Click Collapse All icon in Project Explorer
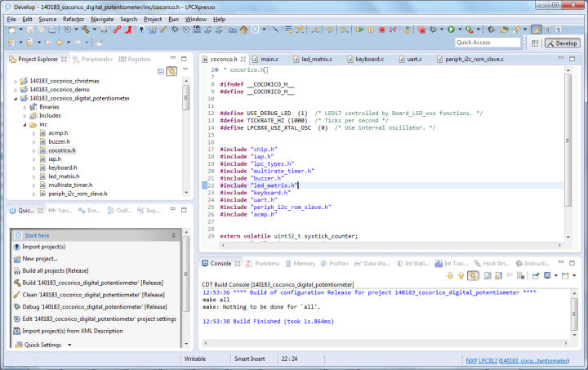This screenshot has width=588, height=370. pyautogui.click(x=161, y=71)
